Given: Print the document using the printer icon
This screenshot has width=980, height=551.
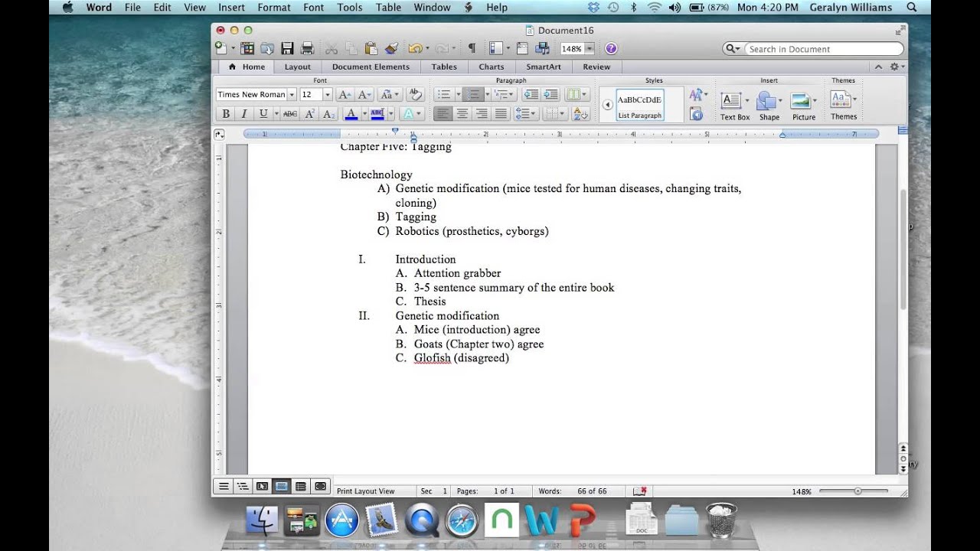Looking at the screenshot, I should click(307, 48).
